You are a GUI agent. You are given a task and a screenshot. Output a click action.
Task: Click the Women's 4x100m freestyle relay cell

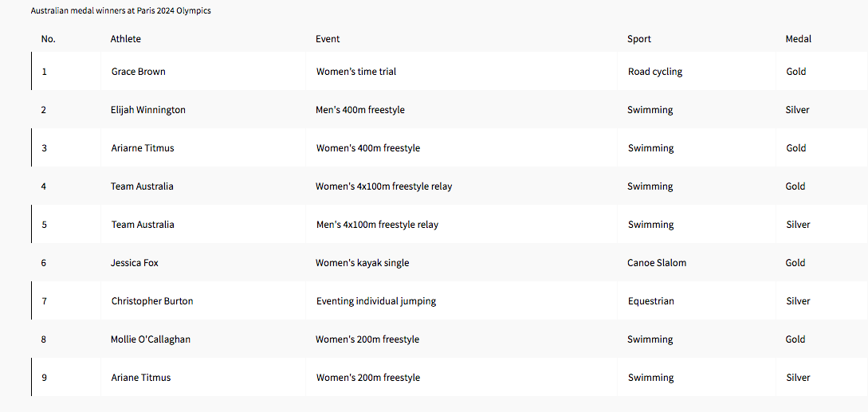point(383,186)
